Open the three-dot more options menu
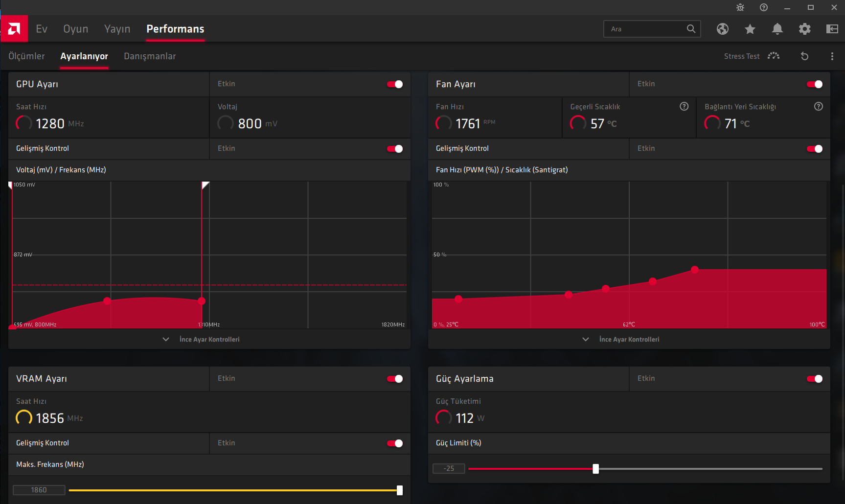This screenshot has width=845, height=504. pos(832,56)
